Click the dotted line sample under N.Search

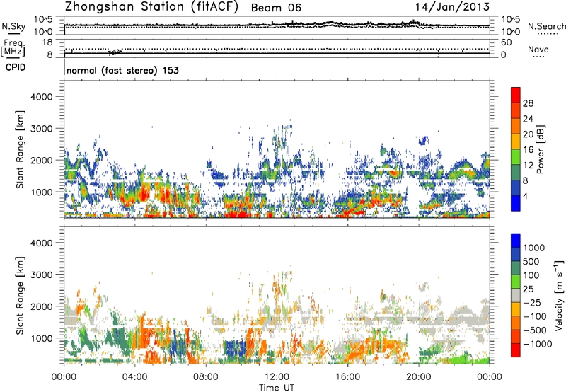[548, 33]
